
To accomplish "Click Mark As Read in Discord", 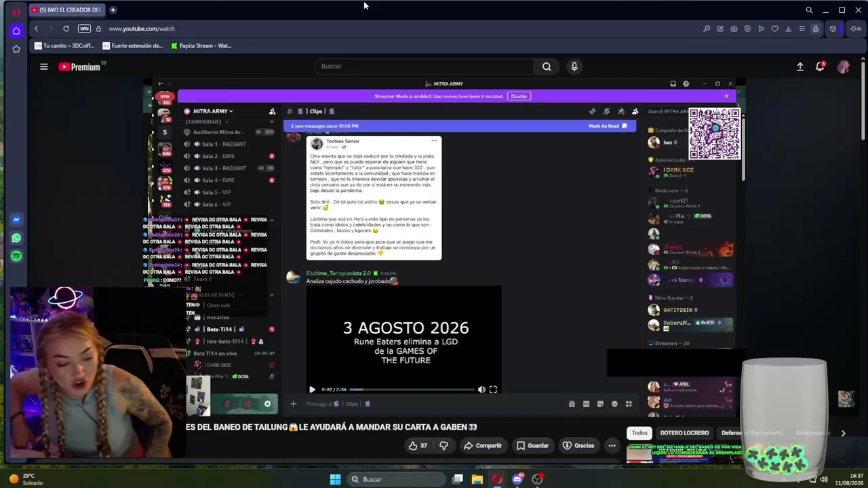I will pyautogui.click(x=608, y=126).
